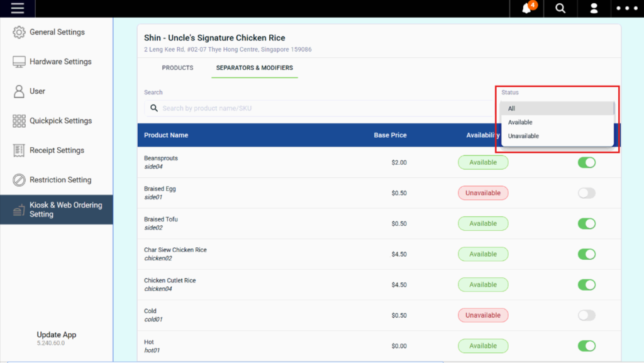Click Unavailable badge for Braised Egg
The height and width of the screenshot is (363, 644).
point(483,193)
